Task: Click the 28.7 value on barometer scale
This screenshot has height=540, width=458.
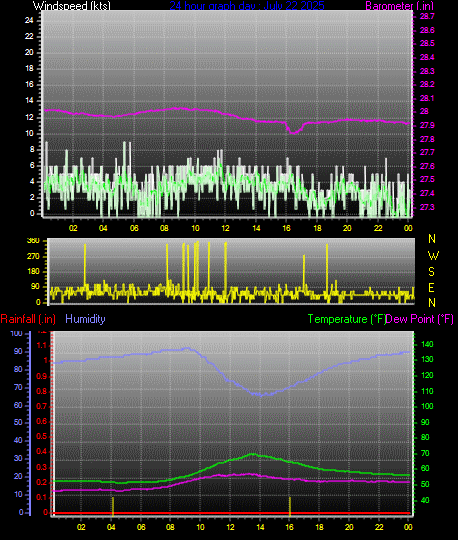Action: pyautogui.click(x=427, y=16)
